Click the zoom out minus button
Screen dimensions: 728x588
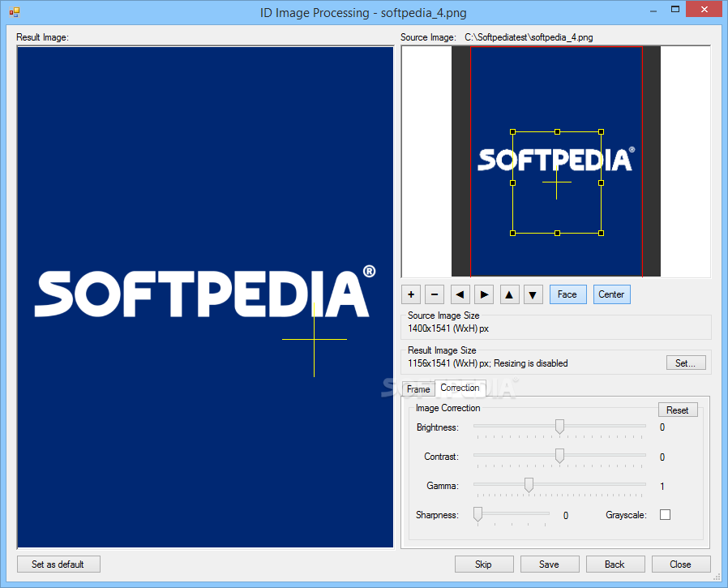(x=435, y=294)
